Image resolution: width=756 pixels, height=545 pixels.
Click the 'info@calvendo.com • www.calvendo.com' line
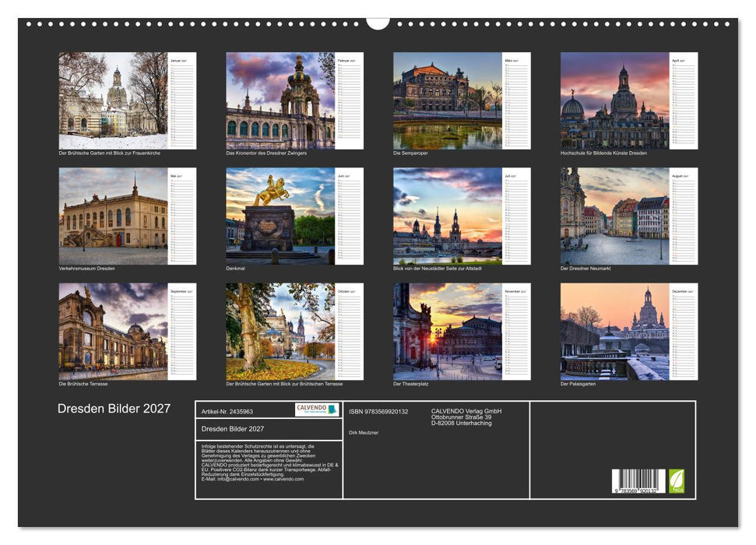(252, 479)
